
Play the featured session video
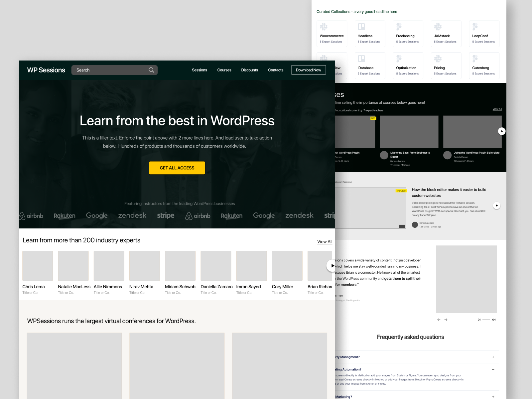pyautogui.click(x=497, y=205)
